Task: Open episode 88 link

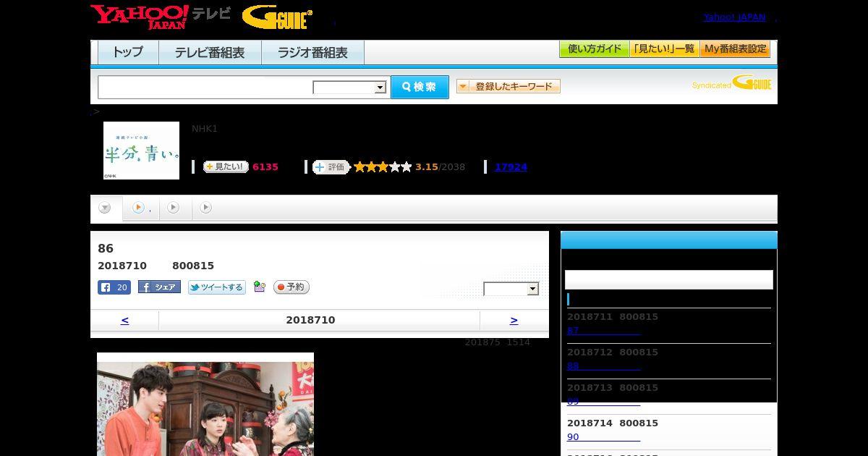Action: [603, 366]
